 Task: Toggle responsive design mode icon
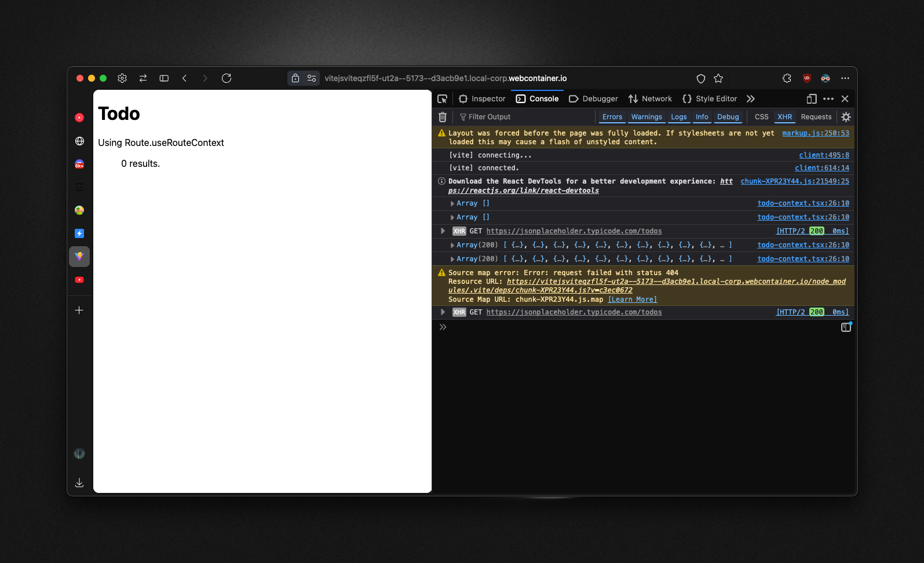point(812,99)
